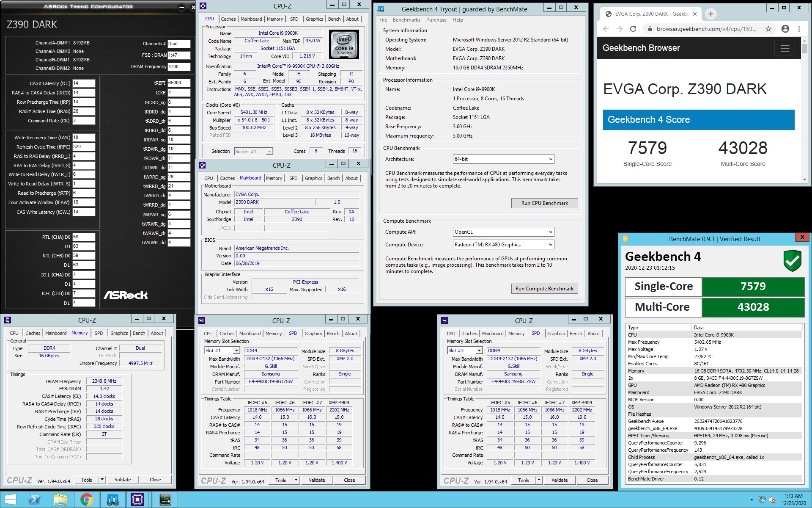The height and width of the screenshot is (508, 812).
Task: Open the Compute API OpenCL dropdown
Action: (x=503, y=232)
